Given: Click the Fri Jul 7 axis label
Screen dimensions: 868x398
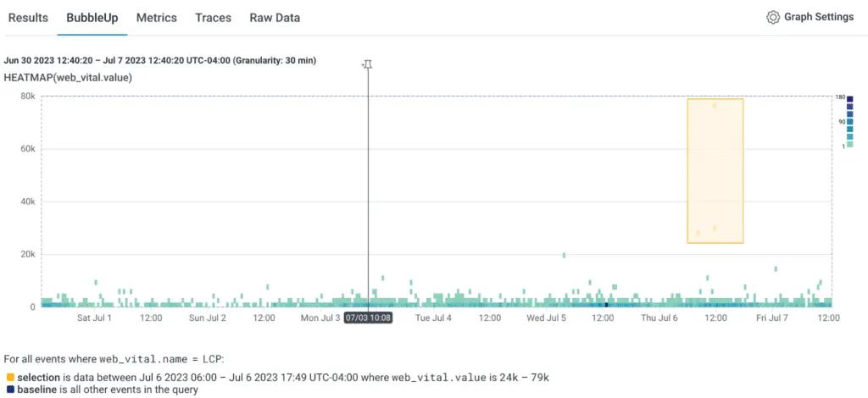Looking at the screenshot, I should click(x=772, y=318).
